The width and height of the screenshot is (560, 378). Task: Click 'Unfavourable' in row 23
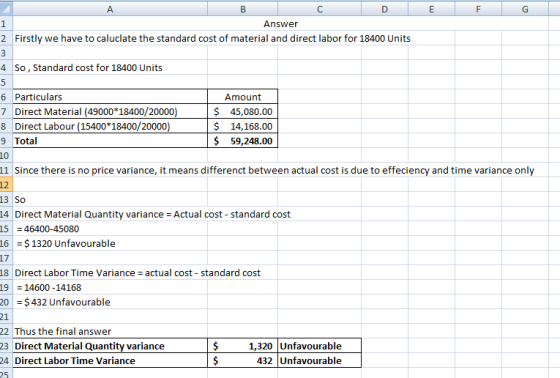coord(320,346)
